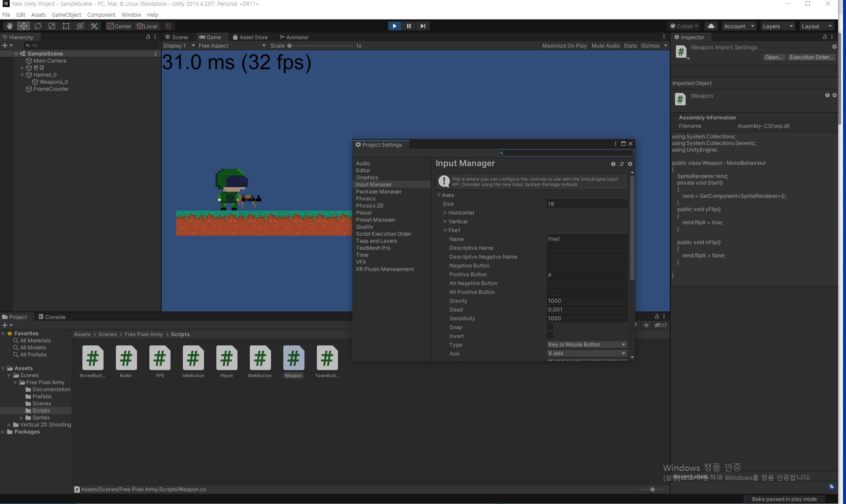Click the Input Manager help icon
Screen dimensions: 846x504
(x=613, y=164)
